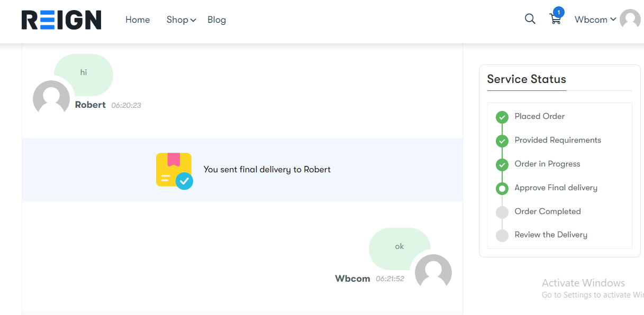Screen dimensions: 644x315
Task: Expand the Shop dropdown menu
Action: click(181, 20)
